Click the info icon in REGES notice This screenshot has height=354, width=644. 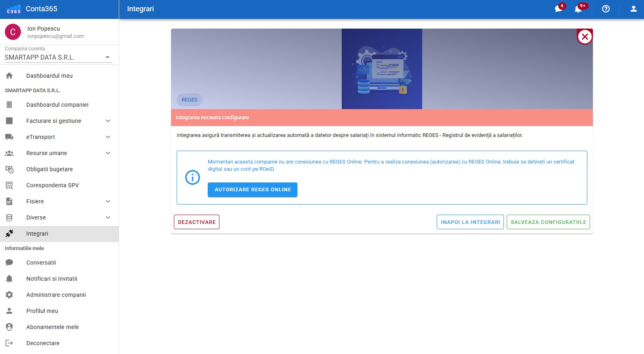click(x=192, y=177)
